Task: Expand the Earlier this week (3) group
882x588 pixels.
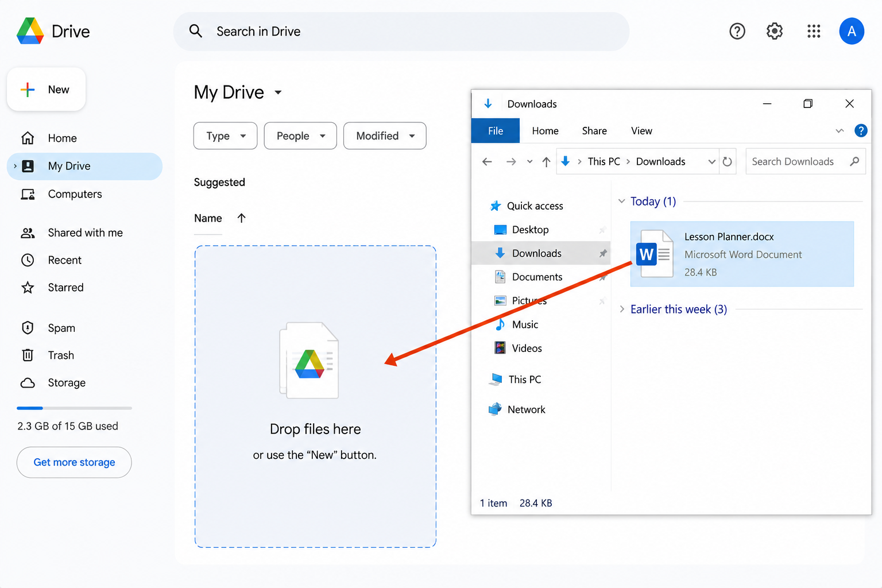Action: [622, 310]
